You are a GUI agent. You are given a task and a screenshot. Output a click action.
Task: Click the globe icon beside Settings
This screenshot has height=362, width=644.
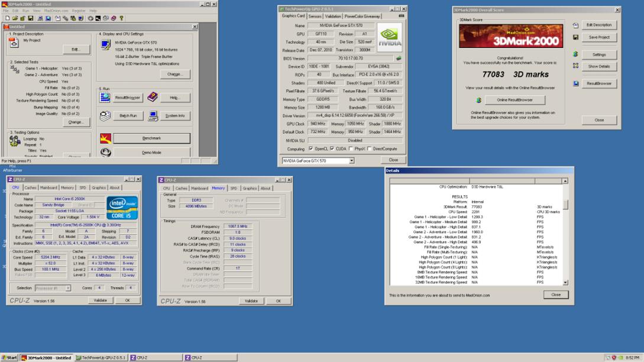575,54
